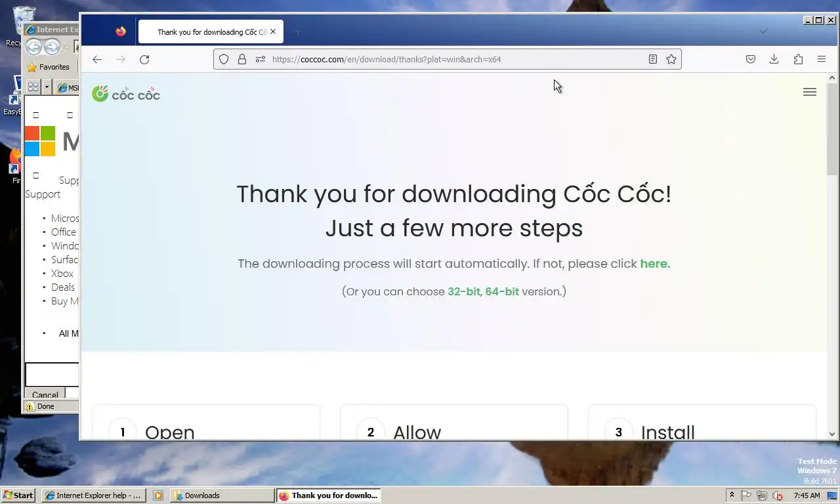Bookmark this page with star
This screenshot has width=840, height=504.
pyautogui.click(x=671, y=59)
